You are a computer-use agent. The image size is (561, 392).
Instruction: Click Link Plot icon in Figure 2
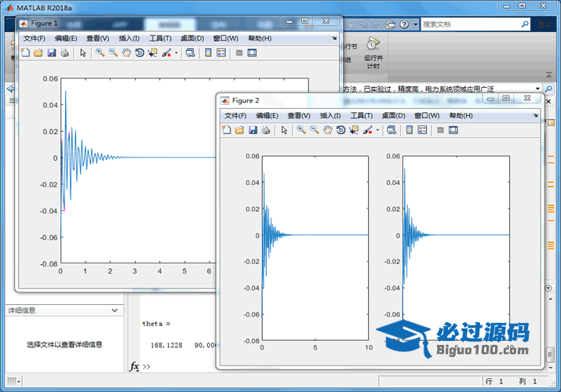pos(392,130)
